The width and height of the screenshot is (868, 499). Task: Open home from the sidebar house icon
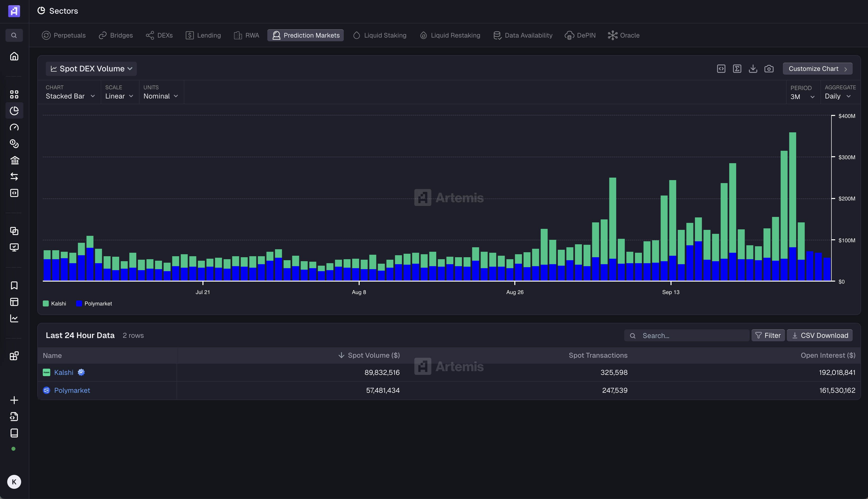(14, 56)
